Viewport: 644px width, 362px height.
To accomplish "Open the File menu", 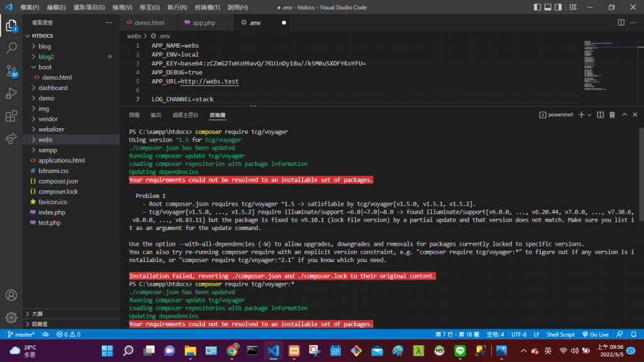I will [x=30, y=7].
